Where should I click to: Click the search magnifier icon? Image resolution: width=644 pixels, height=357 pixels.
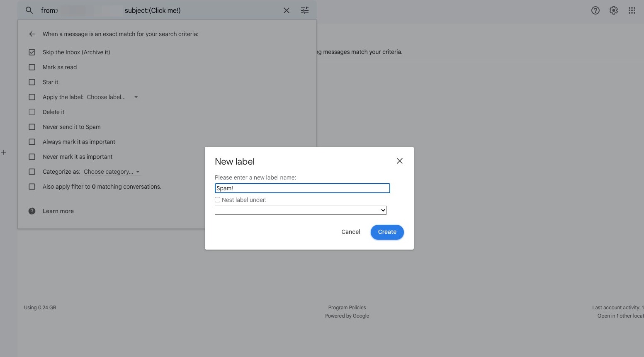(x=29, y=10)
